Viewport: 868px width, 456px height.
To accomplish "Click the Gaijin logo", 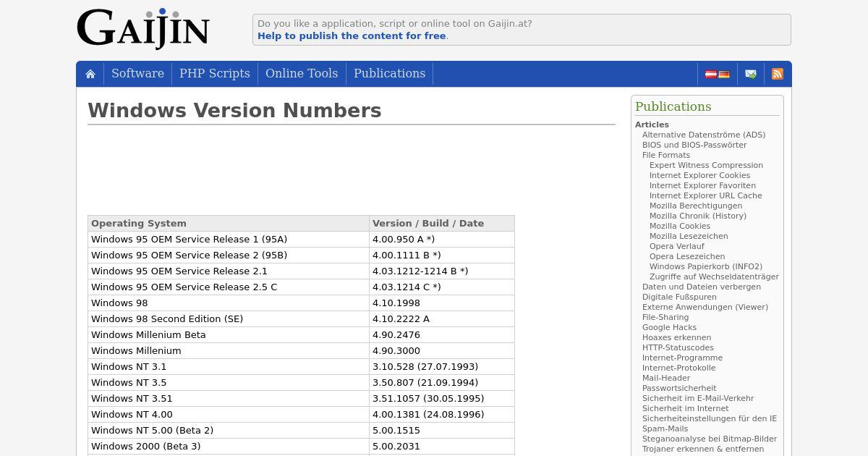I will point(143,29).
